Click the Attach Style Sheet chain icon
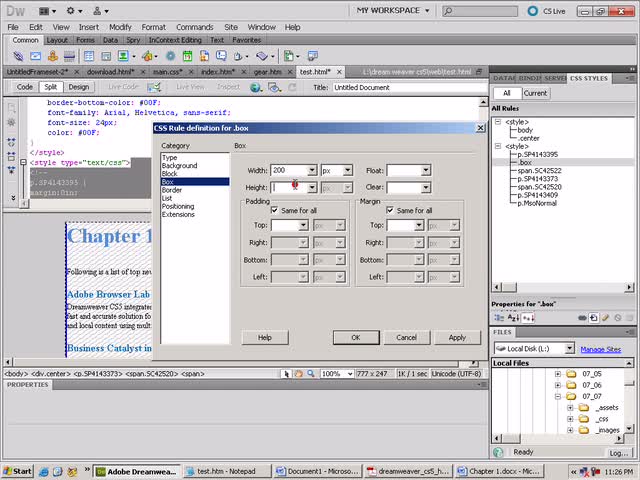Image resolution: width=640 pixels, height=480 pixels. click(582, 318)
